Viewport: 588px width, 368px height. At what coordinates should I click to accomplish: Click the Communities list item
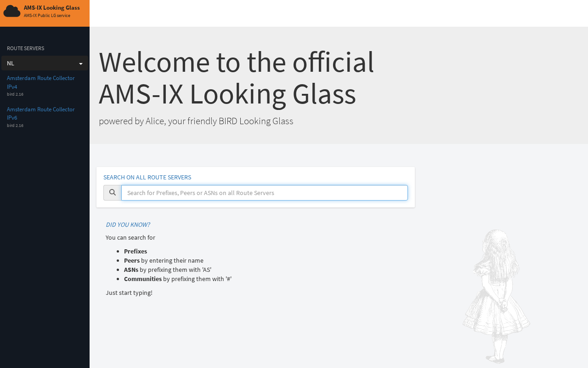[x=178, y=279]
